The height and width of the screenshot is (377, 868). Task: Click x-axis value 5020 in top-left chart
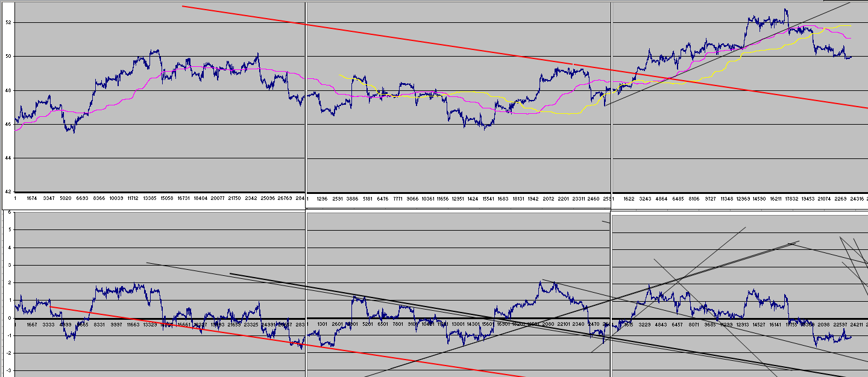(x=66, y=198)
